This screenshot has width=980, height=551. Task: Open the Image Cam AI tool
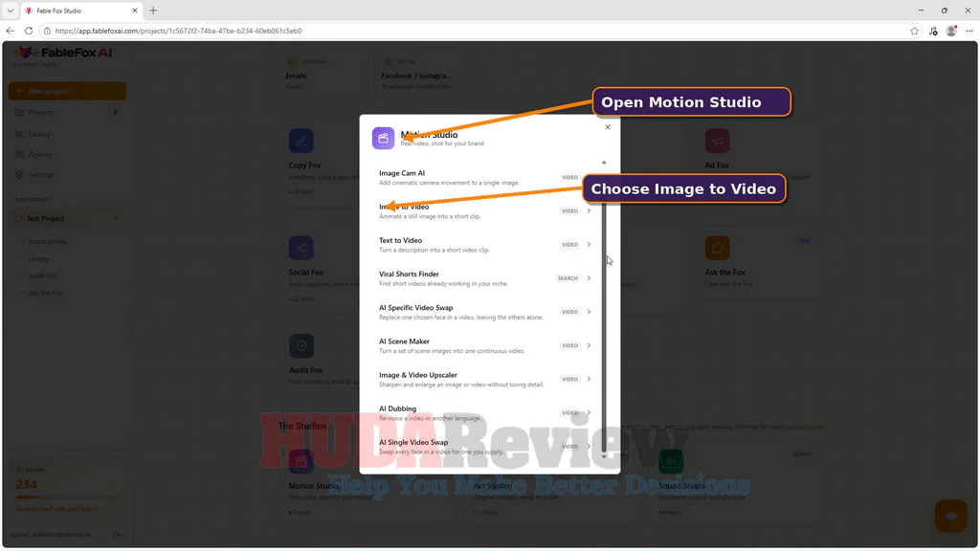coord(484,177)
